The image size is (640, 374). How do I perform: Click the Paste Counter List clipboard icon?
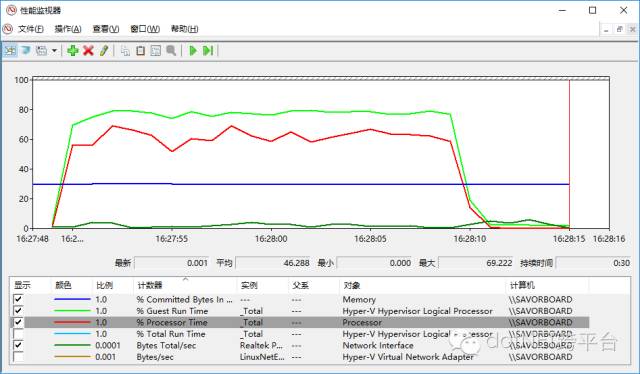click(x=140, y=51)
